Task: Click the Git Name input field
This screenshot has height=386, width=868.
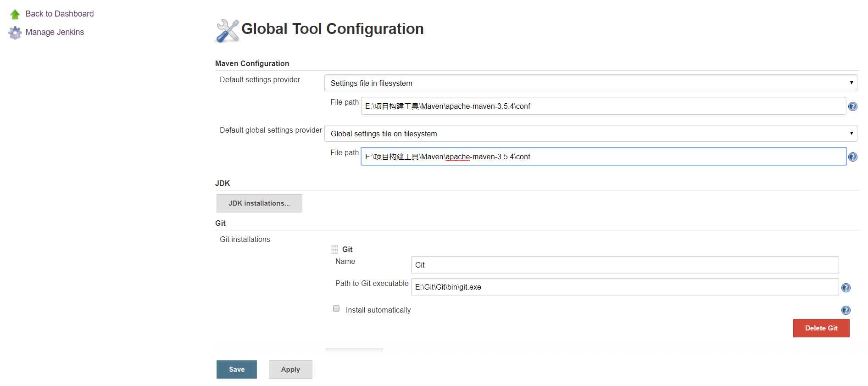Action: click(x=624, y=265)
